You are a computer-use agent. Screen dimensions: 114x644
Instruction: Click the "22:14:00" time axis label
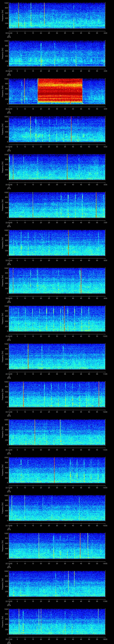(9, 525)
